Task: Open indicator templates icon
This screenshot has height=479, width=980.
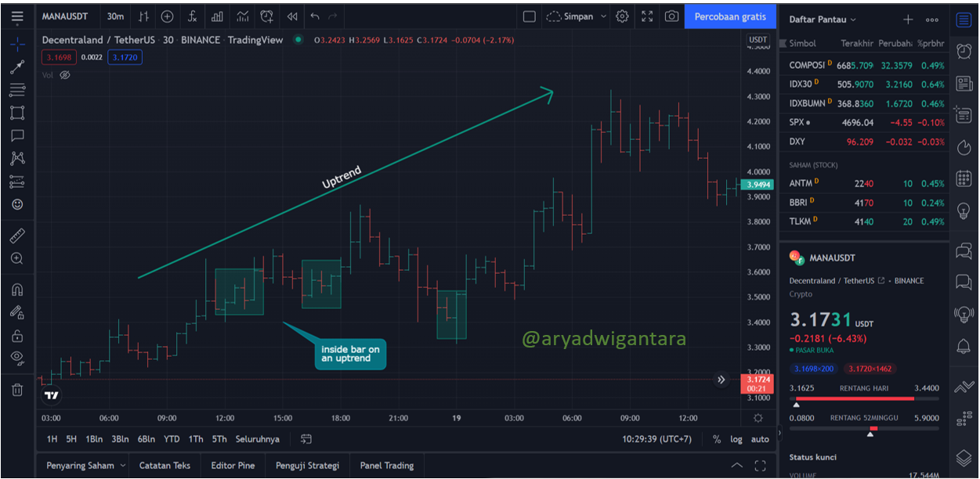Action: [x=243, y=16]
